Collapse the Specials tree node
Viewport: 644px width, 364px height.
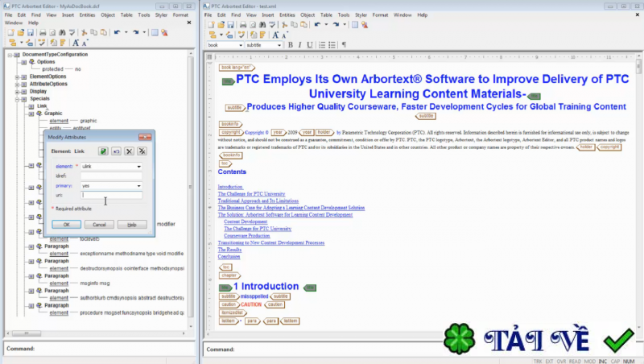tap(17, 99)
